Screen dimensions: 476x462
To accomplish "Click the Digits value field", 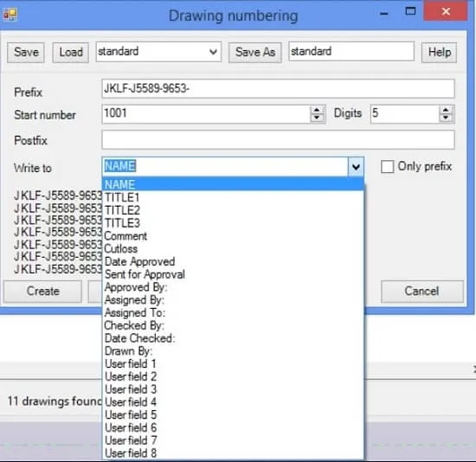I will [405, 114].
